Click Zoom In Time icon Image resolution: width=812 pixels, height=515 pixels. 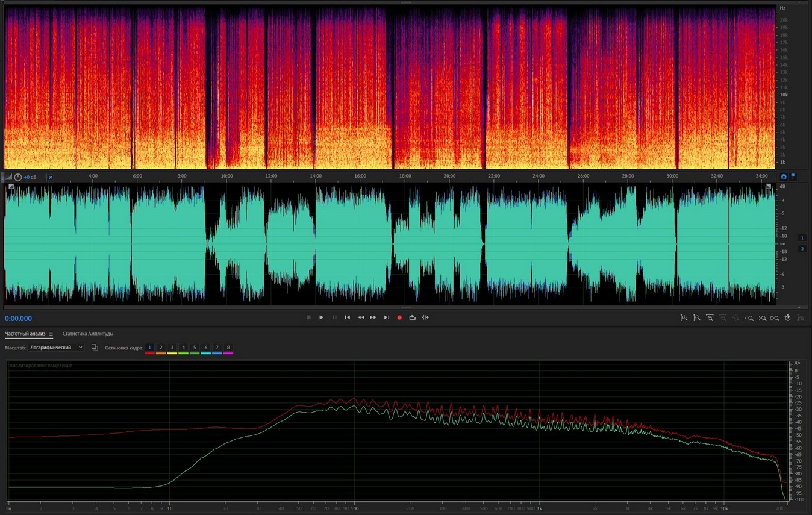710,317
